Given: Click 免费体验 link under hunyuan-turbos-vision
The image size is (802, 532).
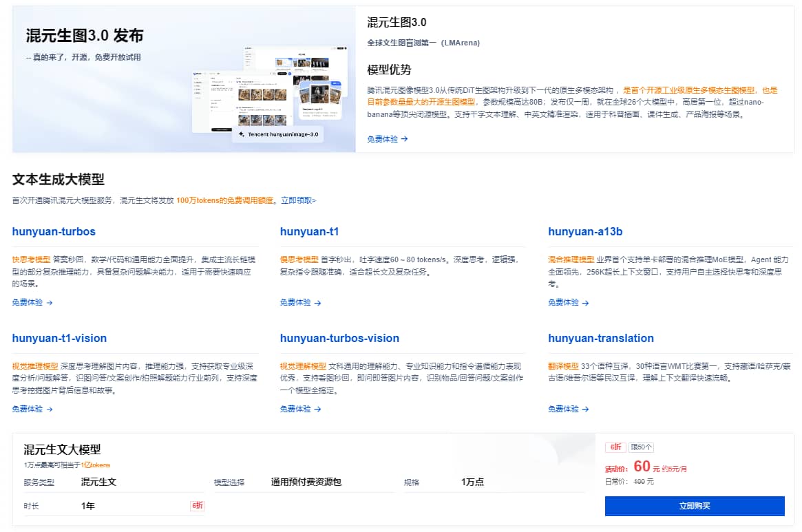Looking at the screenshot, I should click(x=294, y=409).
